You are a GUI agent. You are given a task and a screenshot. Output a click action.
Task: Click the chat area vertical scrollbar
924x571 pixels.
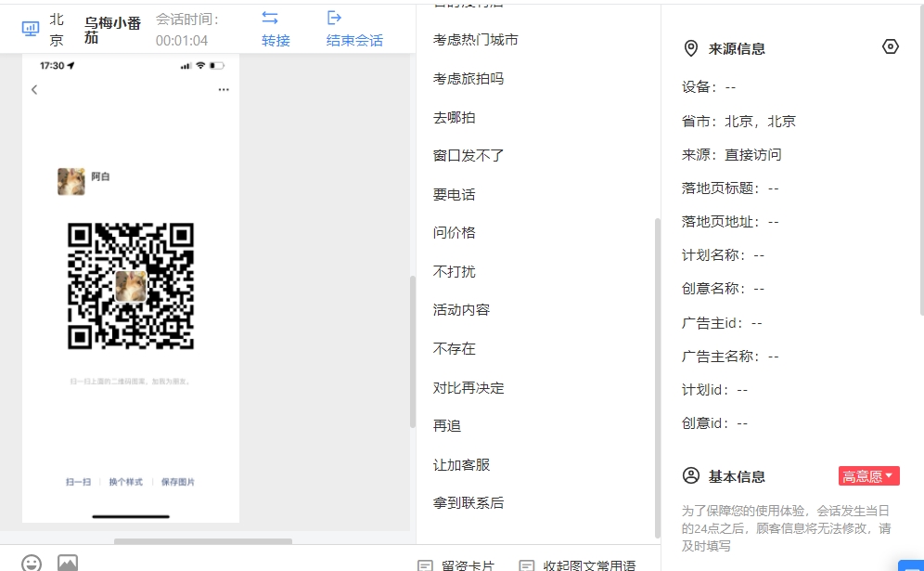pyautogui.click(x=413, y=352)
